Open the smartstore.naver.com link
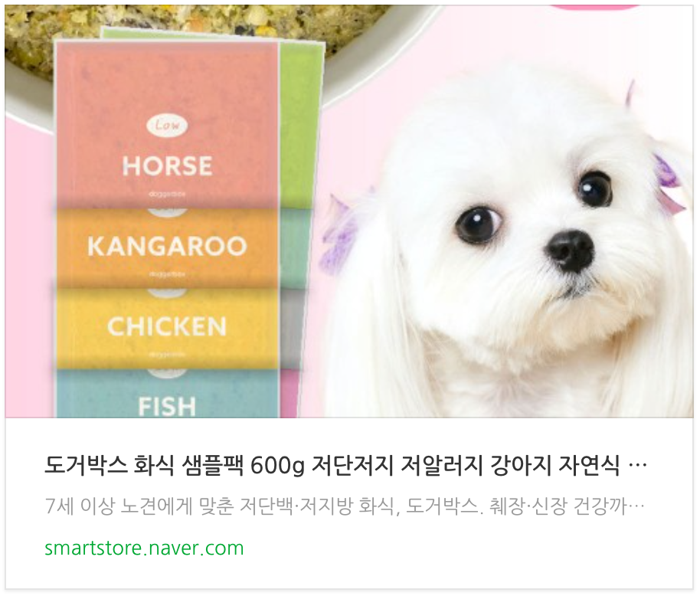This screenshot has height=596, width=700. 144,548
